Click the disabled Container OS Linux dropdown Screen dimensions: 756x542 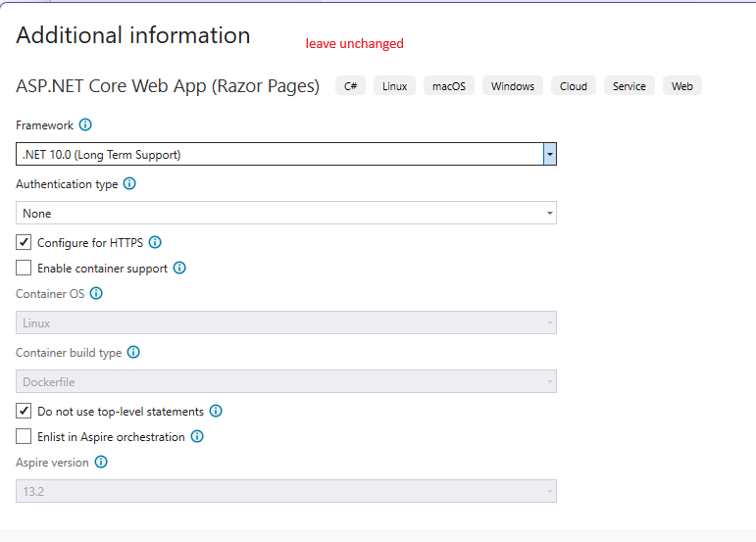click(x=286, y=322)
